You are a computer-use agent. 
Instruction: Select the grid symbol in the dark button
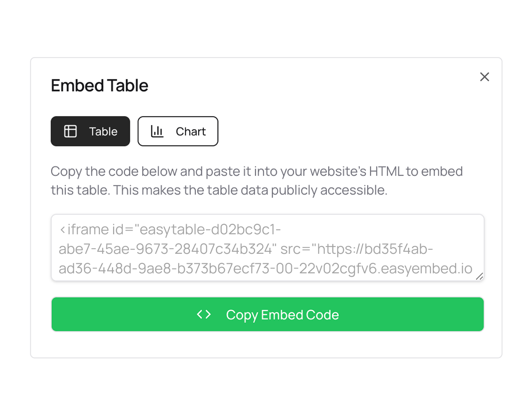[71, 131]
